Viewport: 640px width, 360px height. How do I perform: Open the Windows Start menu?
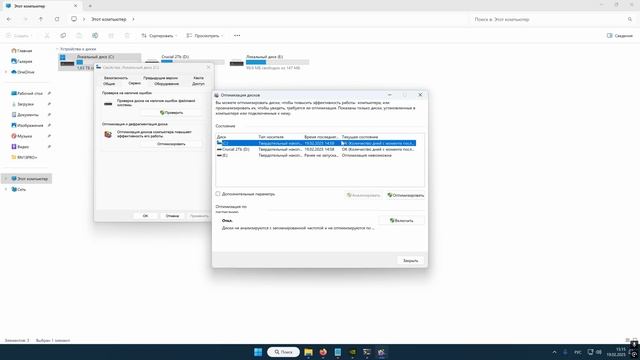point(258,352)
